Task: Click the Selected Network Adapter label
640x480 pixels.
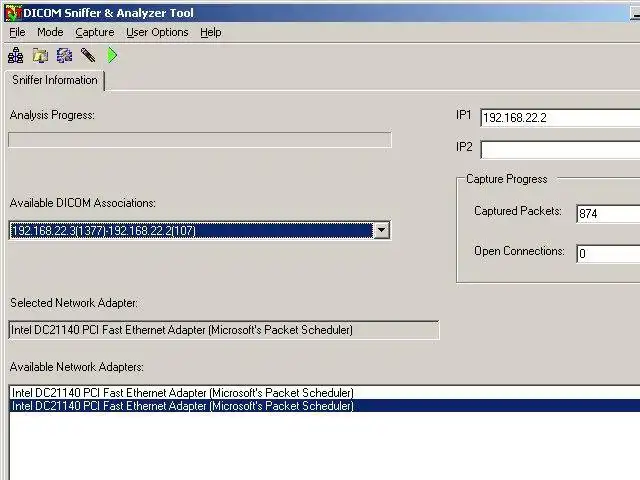Action: click(x=74, y=303)
